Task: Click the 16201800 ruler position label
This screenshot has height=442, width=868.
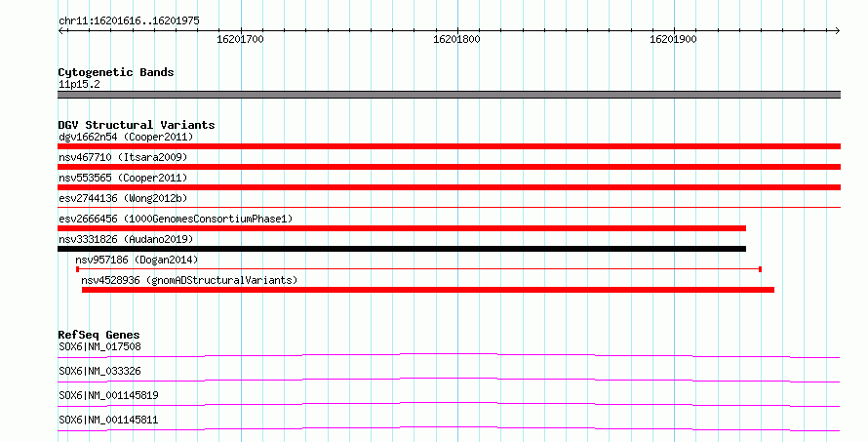Action: pyautogui.click(x=456, y=39)
